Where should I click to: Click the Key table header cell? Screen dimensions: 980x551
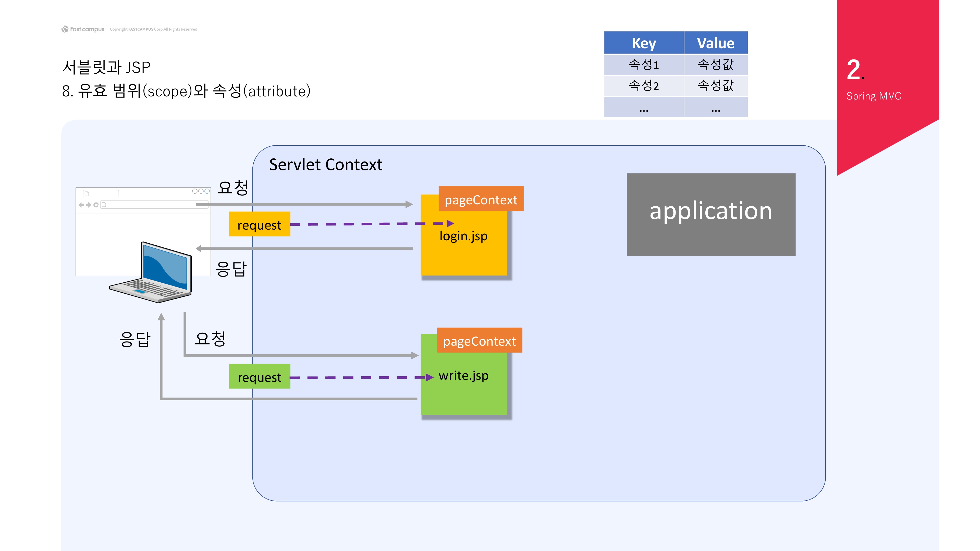tap(644, 43)
